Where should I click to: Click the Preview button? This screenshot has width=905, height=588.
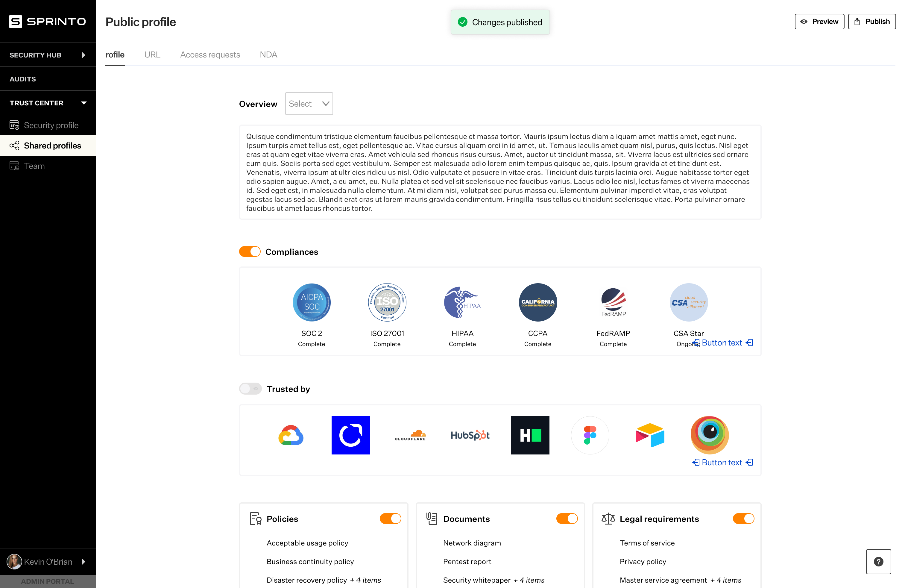[819, 22]
